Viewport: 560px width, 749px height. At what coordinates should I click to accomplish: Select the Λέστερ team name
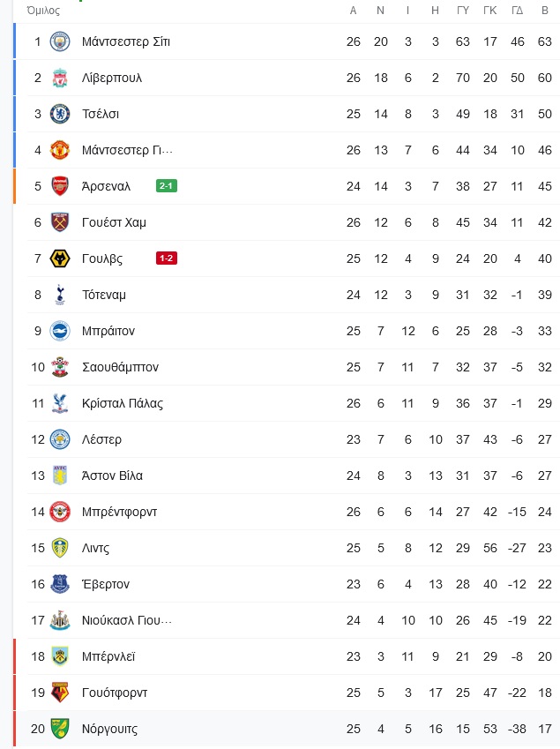point(101,439)
